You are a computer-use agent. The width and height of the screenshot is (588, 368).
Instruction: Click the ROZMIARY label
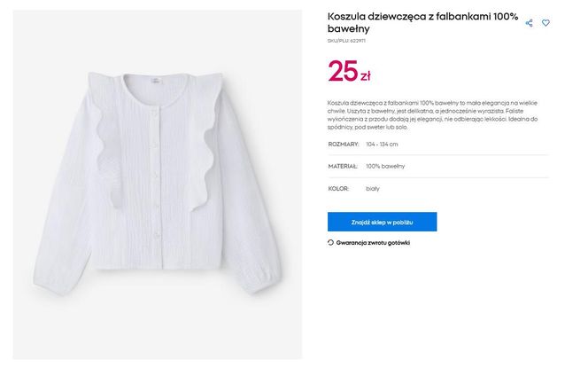pyautogui.click(x=343, y=145)
